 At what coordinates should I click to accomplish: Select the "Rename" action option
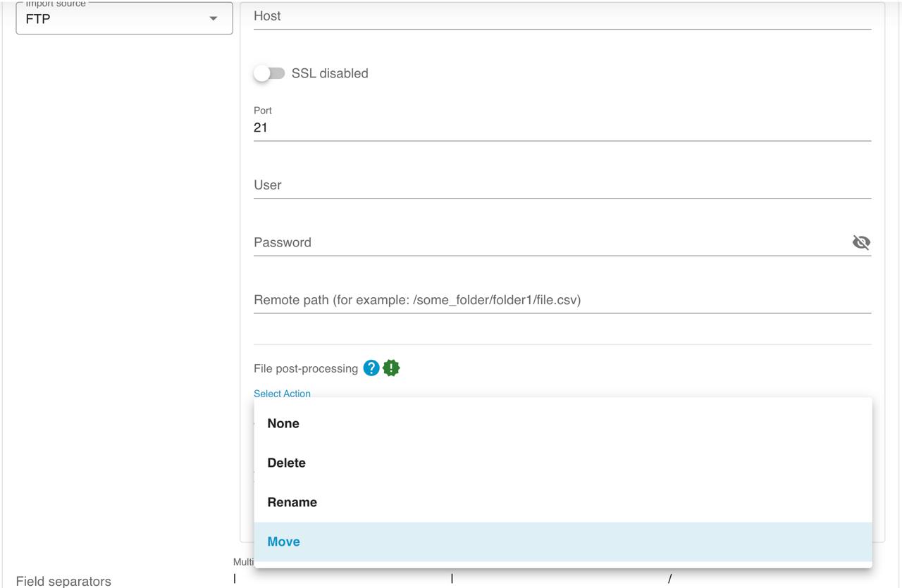(292, 502)
